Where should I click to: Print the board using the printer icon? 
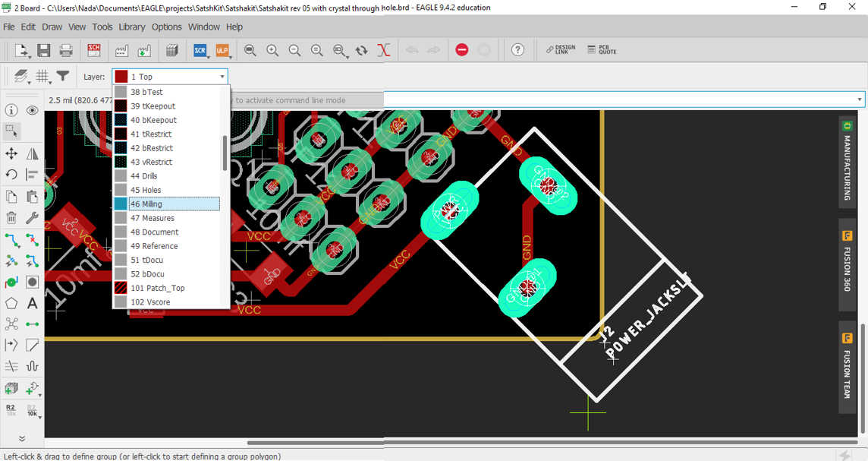point(66,50)
